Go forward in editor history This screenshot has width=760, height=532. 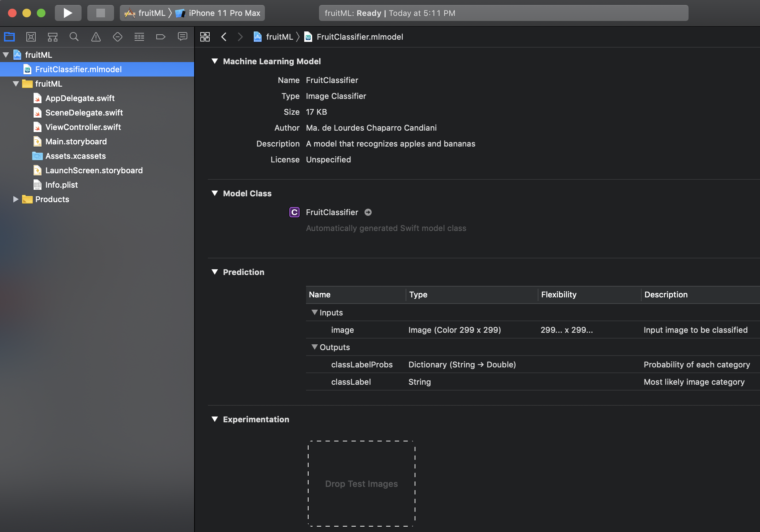[x=240, y=37]
